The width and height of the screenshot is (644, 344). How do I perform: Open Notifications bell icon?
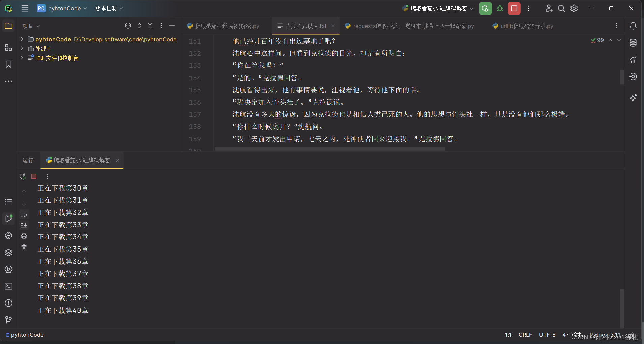click(x=633, y=26)
